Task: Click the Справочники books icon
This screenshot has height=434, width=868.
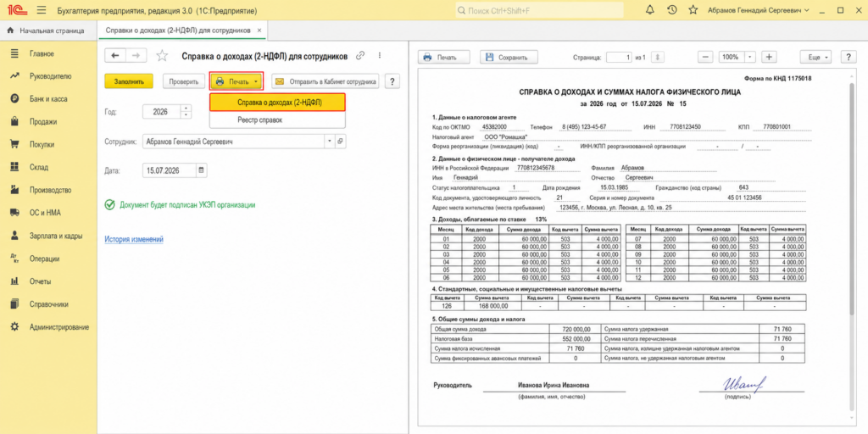Action: click(15, 304)
